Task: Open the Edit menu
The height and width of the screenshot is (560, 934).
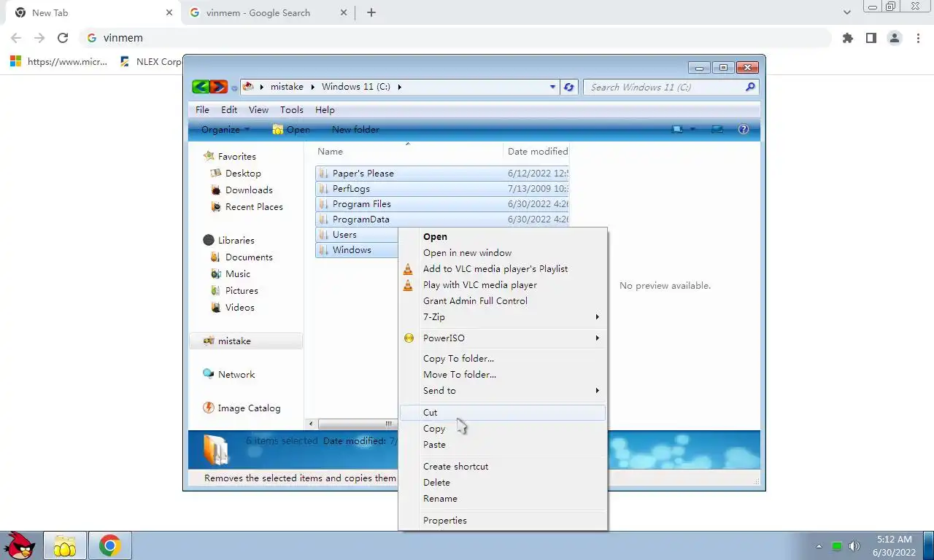Action: [229, 109]
